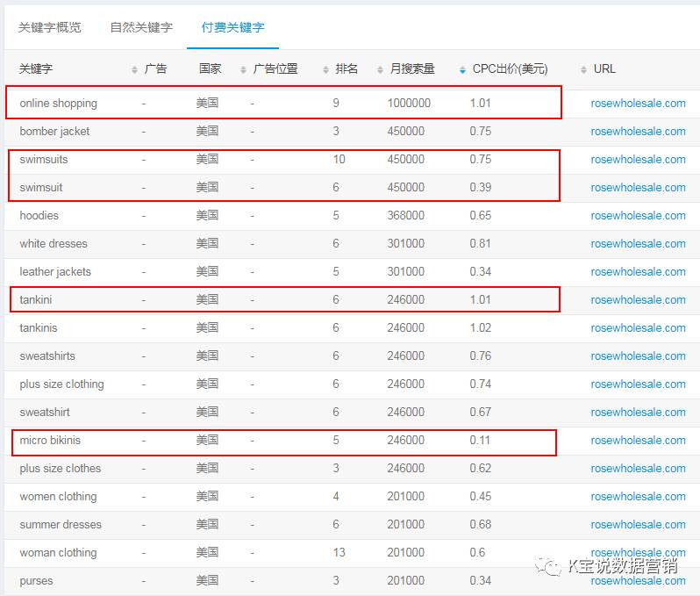Image resolution: width=700 pixels, height=596 pixels.
Task: Open rosewholesale.com link in tankinis row
Action: [x=638, y=328]
